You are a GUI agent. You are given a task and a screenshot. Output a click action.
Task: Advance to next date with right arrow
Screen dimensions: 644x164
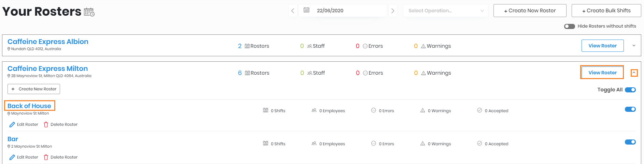pos(393,11)
